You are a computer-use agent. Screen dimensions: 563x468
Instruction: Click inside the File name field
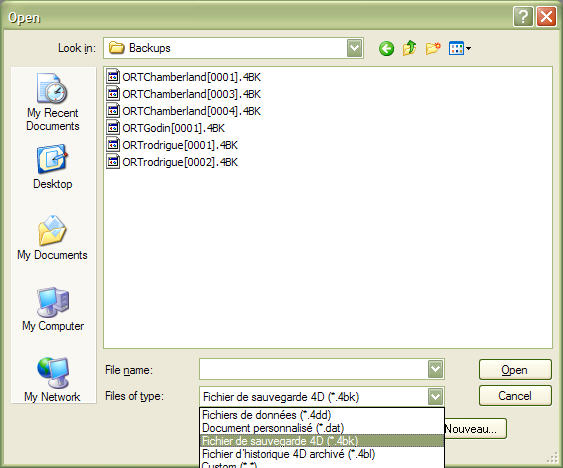313,369
